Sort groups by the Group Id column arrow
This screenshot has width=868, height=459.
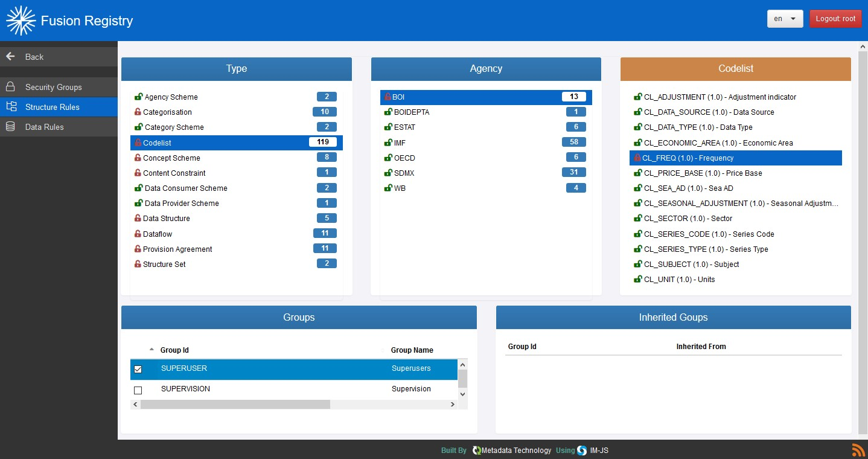pos(151,350)
